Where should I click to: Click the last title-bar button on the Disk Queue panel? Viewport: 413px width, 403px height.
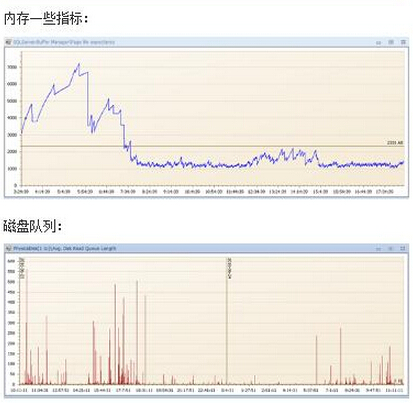(x=403, y=248)
